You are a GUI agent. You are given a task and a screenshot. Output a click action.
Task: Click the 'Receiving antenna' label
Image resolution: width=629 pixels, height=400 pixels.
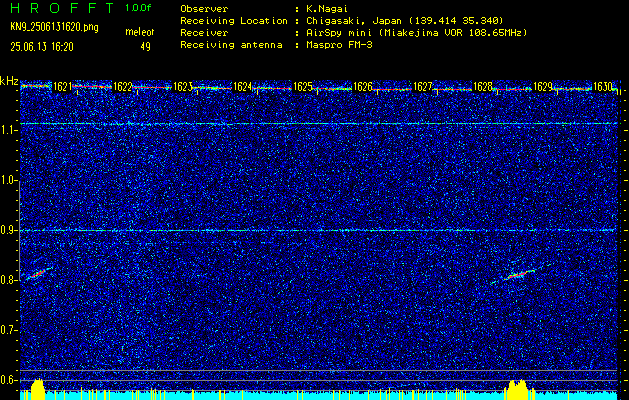[231, 45]
